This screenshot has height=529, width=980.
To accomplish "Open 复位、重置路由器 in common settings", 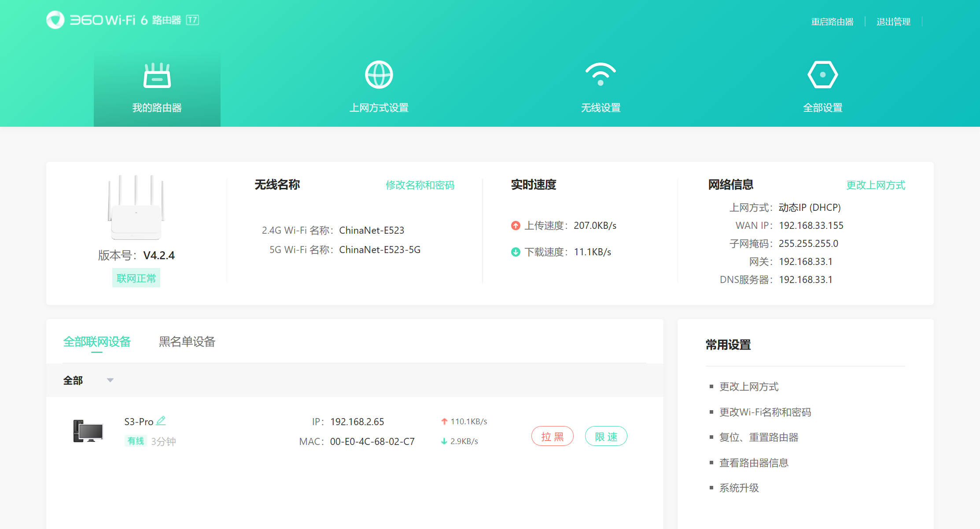I will pyautogui.click(x=759, y=437).
